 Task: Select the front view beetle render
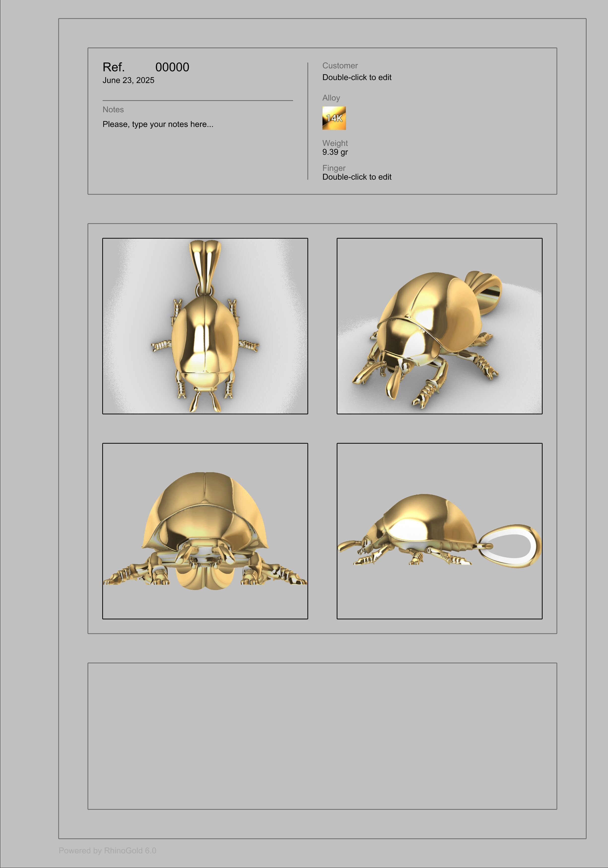coord(205,531)
